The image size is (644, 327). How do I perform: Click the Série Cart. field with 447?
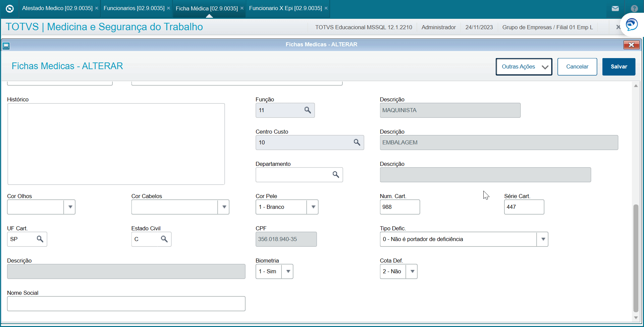coord(524,207)
